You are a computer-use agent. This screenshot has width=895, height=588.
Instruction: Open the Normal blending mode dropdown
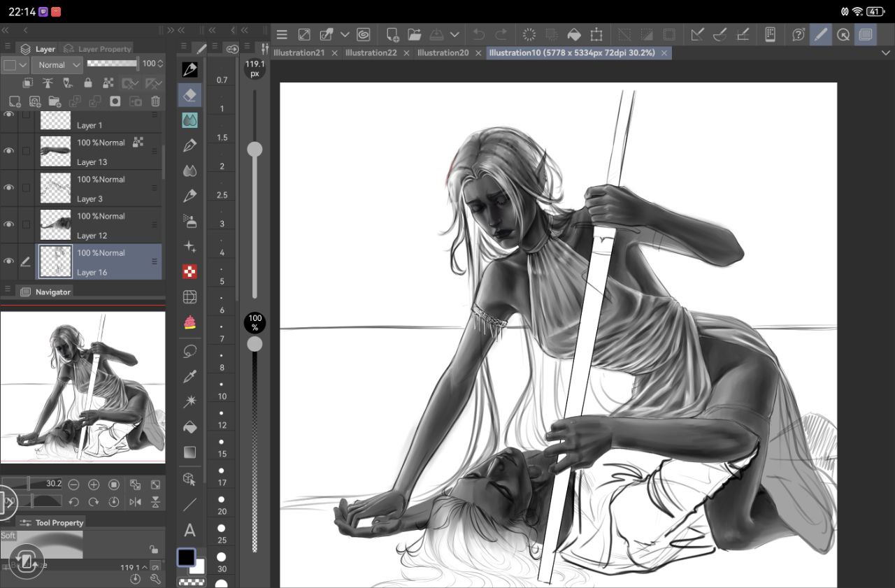pyautogui.click(x=59, y=64)
